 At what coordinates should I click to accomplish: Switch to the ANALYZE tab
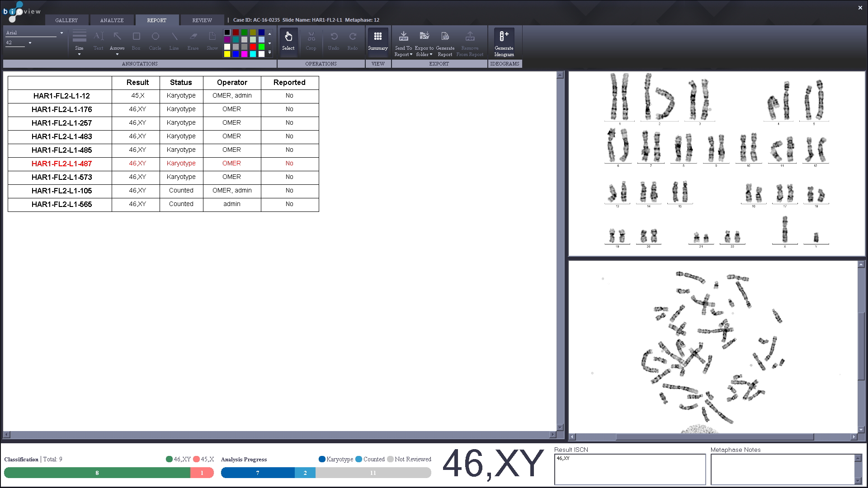tap(112, 20)
